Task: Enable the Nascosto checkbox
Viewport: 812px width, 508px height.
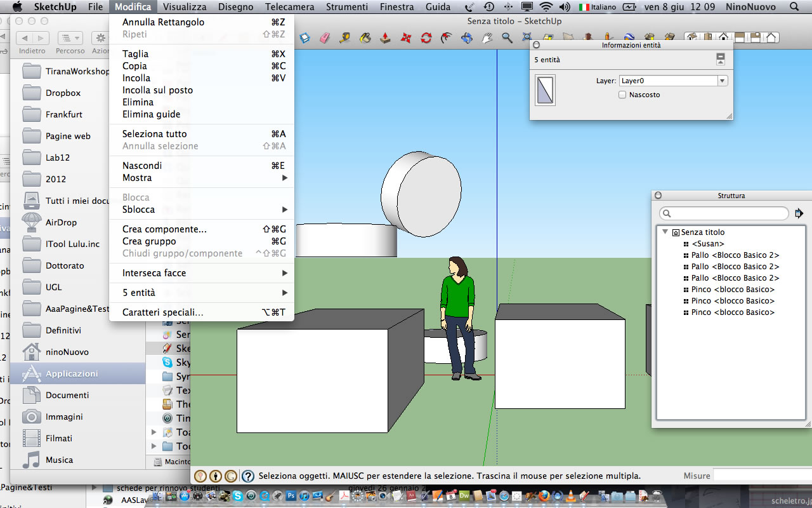Action: [x=622, y=95]
